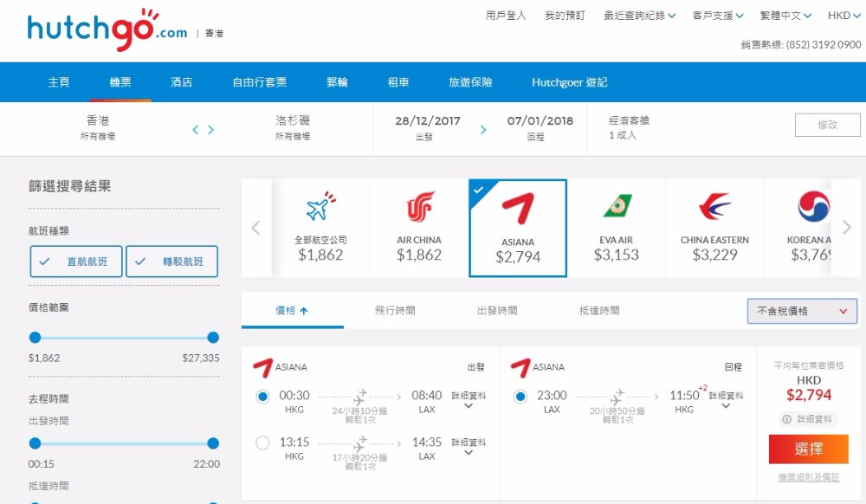Select the 00:30 HKG outbound flight

coord(263,397)
